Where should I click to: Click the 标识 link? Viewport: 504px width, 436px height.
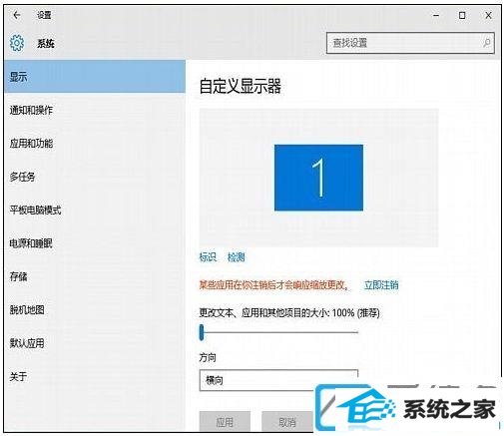click(x=208, y=257)
